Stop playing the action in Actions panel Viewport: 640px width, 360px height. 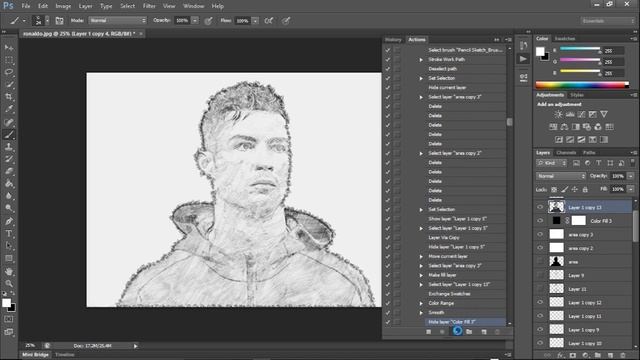tap(429, 332)
